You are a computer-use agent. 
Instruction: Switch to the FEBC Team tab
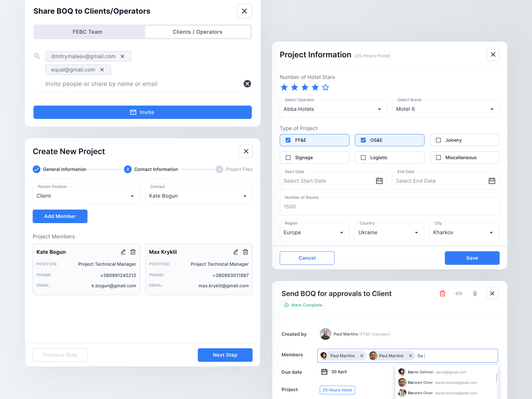87,32
